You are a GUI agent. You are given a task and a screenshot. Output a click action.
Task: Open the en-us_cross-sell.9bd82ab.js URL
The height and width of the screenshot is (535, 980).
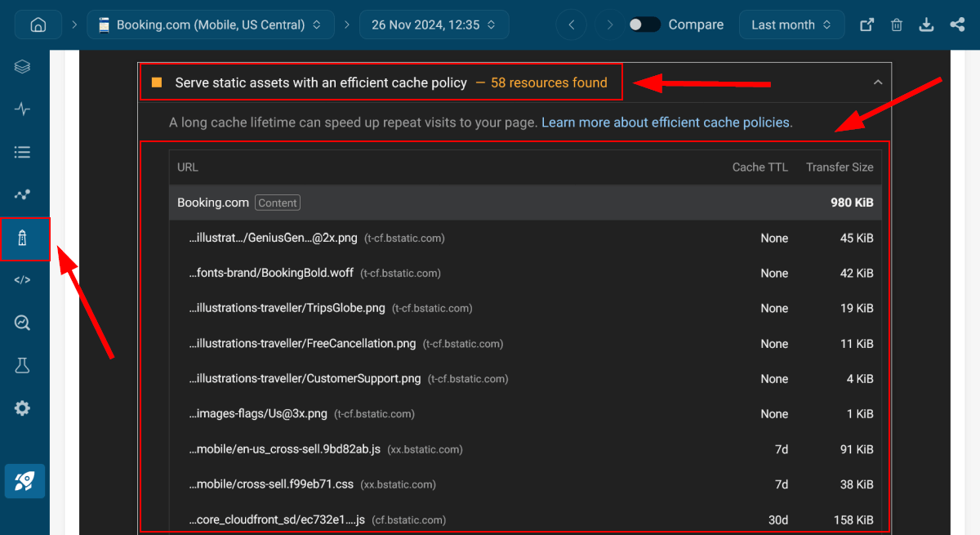tap(285, 449)
